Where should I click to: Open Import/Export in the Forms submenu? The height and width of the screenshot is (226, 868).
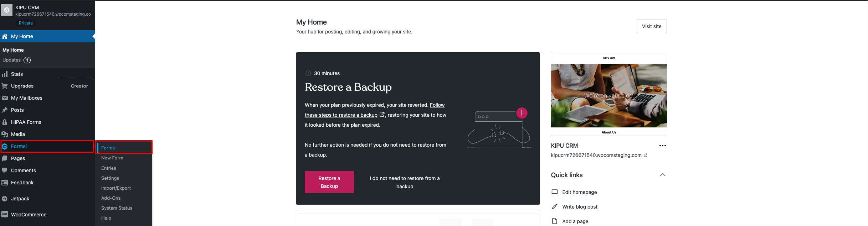pos(116,188)
